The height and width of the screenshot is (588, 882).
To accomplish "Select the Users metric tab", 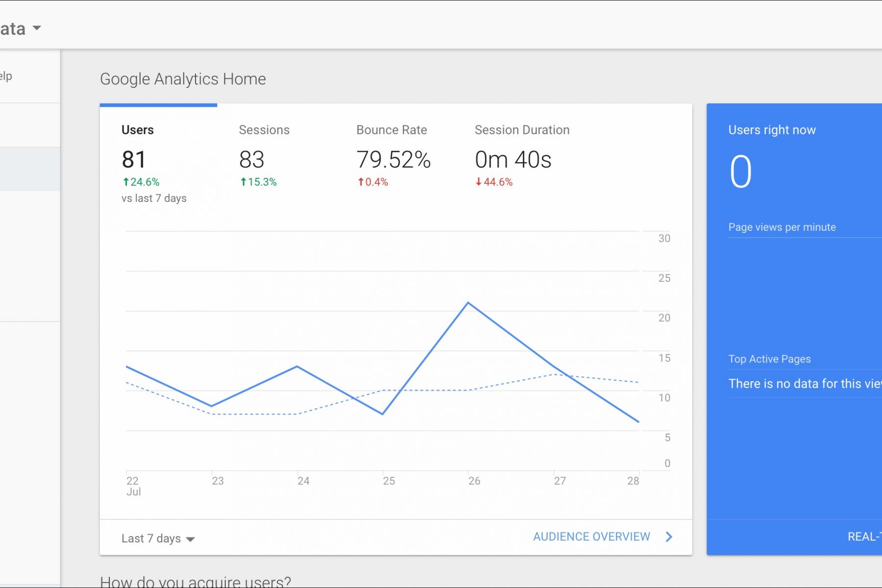I will (138, 130).
